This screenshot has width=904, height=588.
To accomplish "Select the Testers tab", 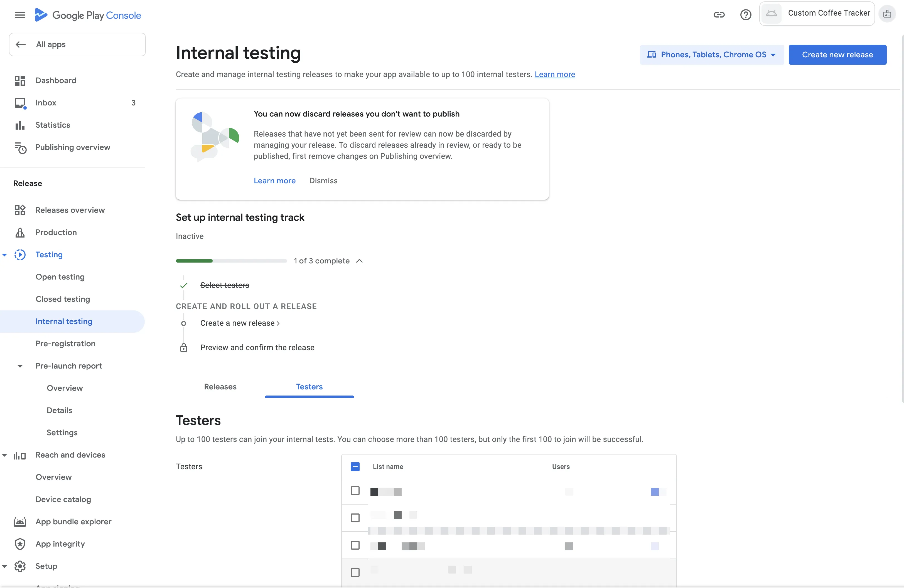I will pos(309,386).
